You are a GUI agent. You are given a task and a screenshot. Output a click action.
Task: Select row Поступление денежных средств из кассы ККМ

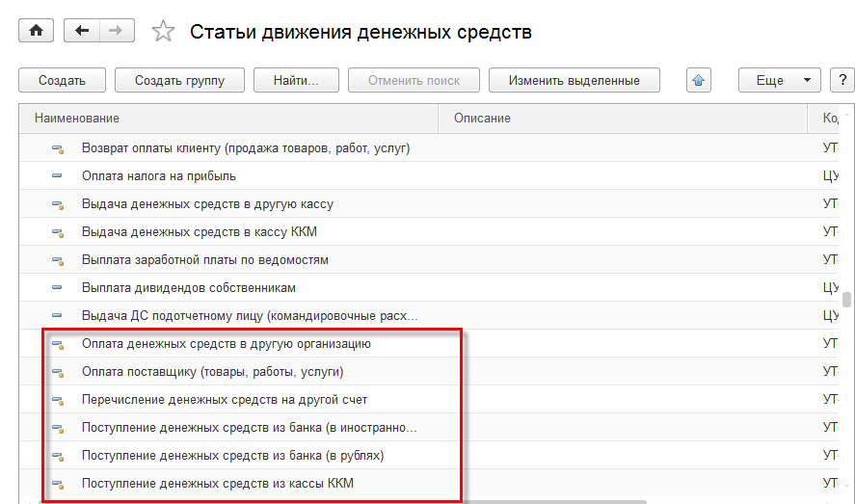coord(217,484)
